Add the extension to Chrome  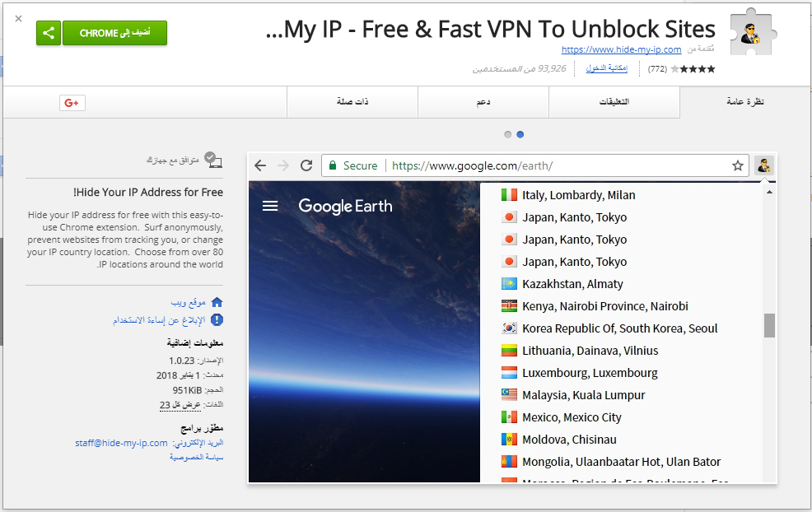pos(114,33)
